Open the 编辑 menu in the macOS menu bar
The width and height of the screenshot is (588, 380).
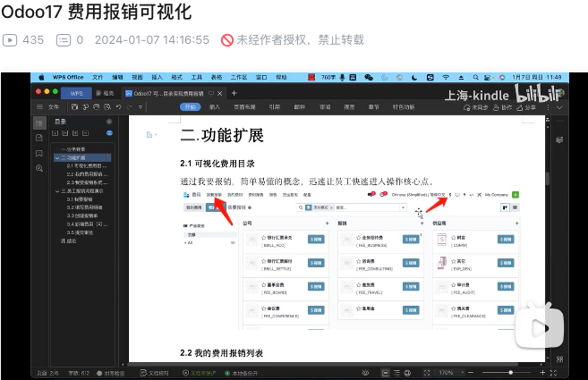point(117,77)
